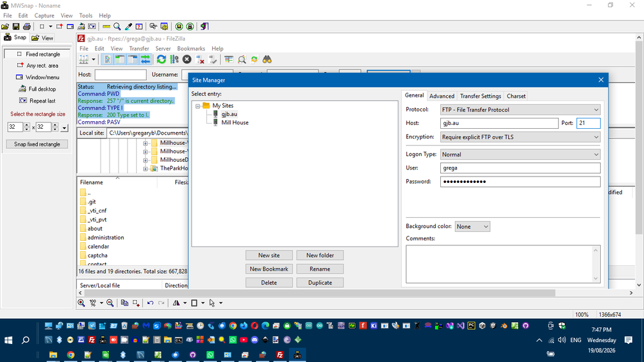Refresh file listings in FileZilla toolbar
The height and width of the screenshot is (362, 644).
coord(161,59)
